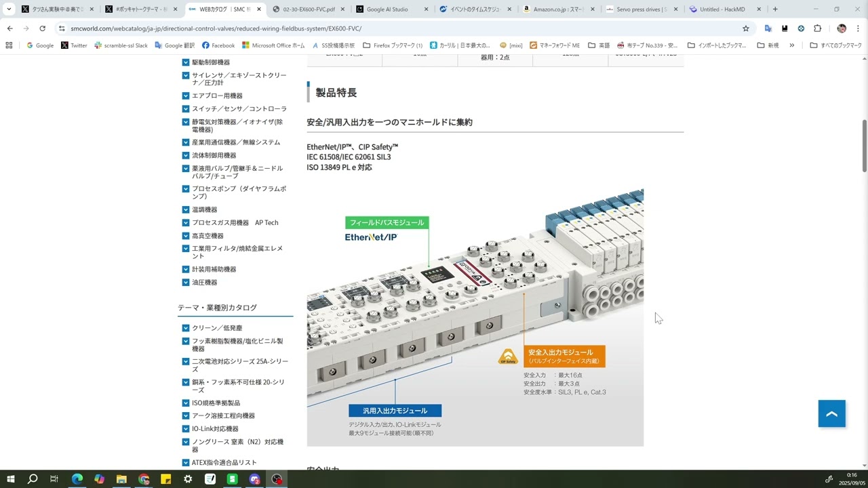Open Windows Start menu
This screenshot has height=488, width=868.
tap(11, 479)
